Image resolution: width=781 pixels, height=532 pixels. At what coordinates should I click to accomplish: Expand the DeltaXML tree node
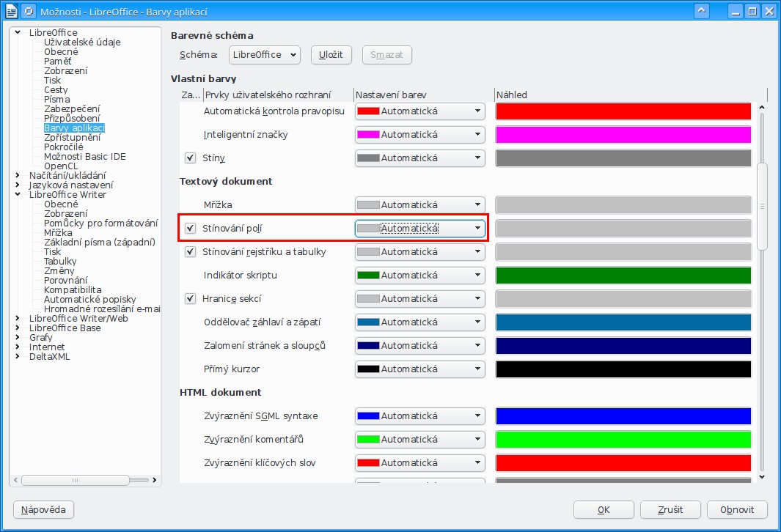click(x=18, y=356)
